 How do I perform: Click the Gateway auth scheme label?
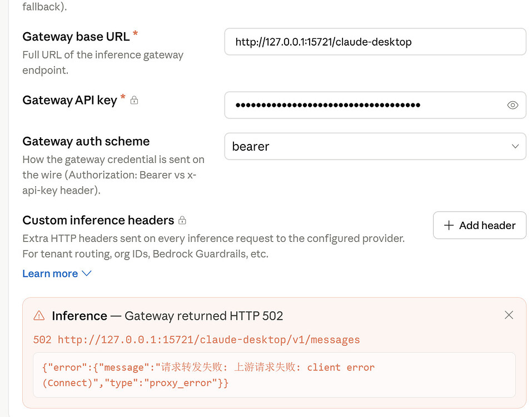[86, 141]
